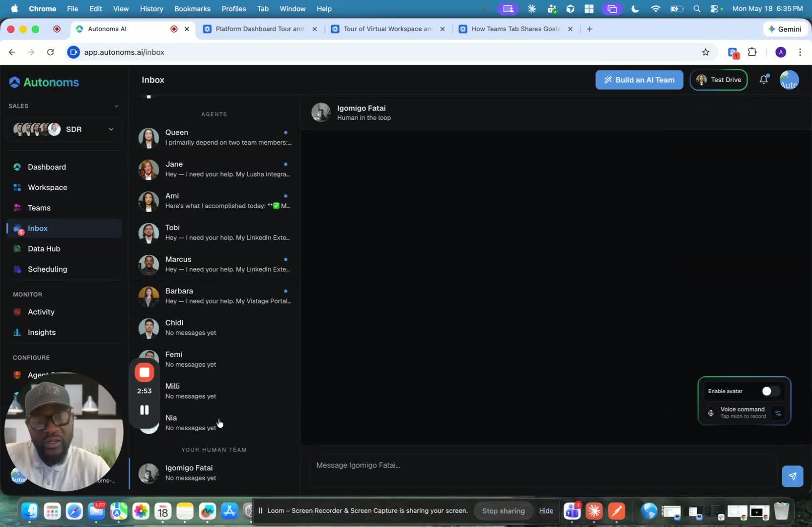
Task: Start a Test Drive
Action: click(718, 80)
